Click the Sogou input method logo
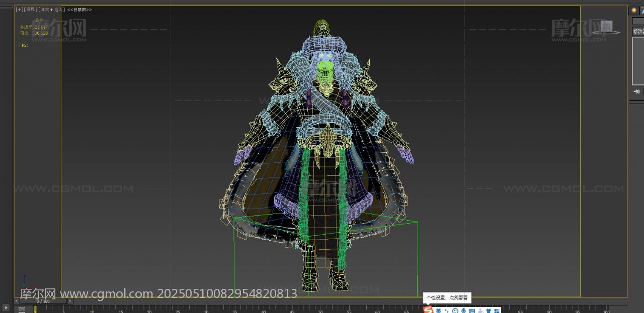The height and width of the screenshot is (313, 644). click(428, 310)
